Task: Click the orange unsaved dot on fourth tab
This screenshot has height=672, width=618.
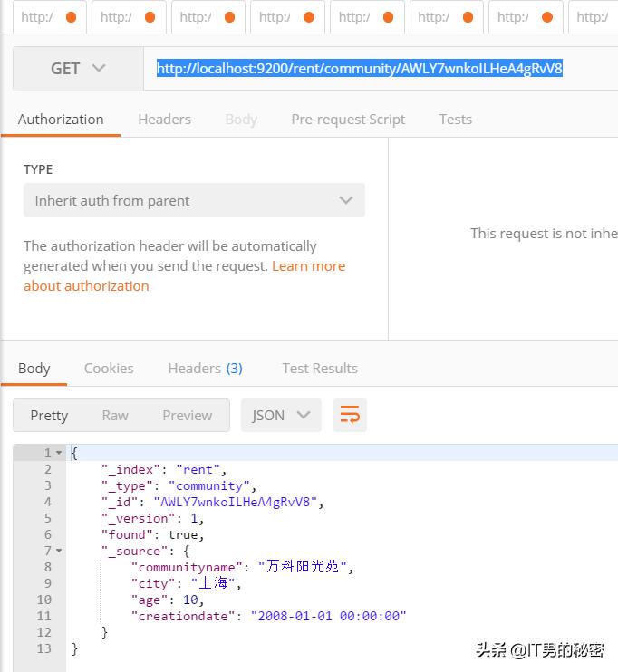Action: pyautogui.click(x=309, y=17)
